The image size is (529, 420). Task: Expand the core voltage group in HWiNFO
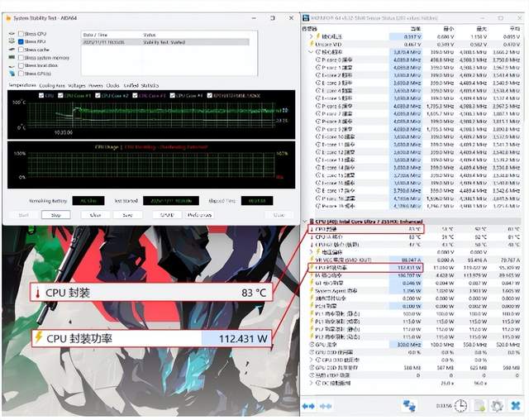pos(311,36)
